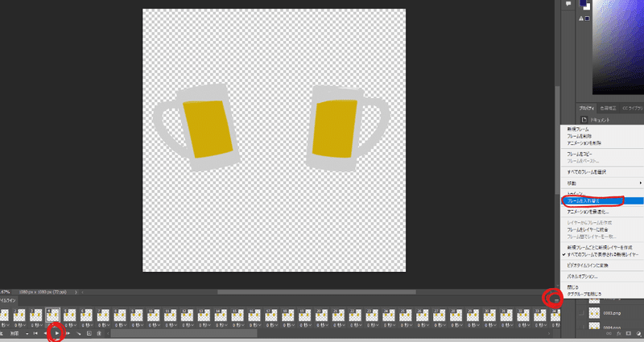
Task: Click the add layer mask icon
Action: point(629,333)
